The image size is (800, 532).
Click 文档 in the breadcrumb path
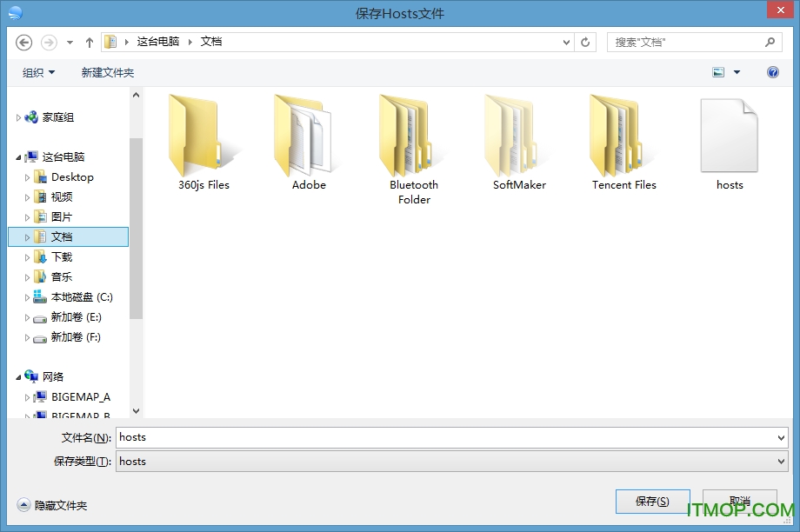pos(211,41)
